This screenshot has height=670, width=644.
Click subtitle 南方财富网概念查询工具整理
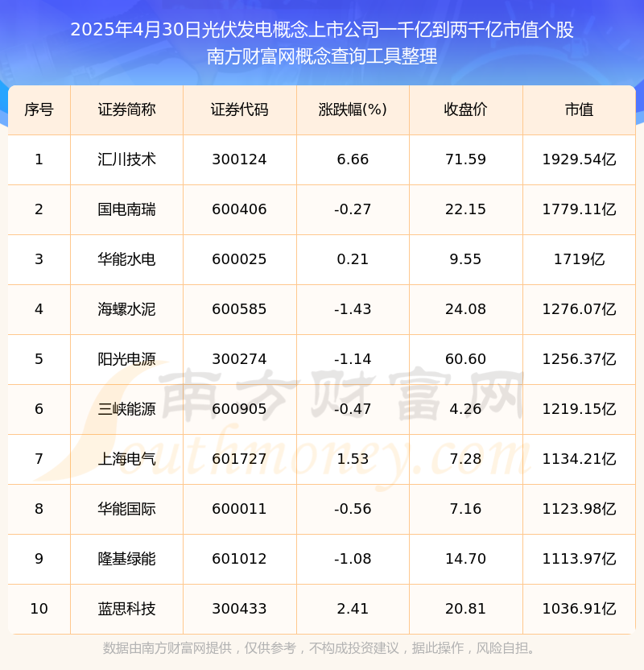point(322,56)
